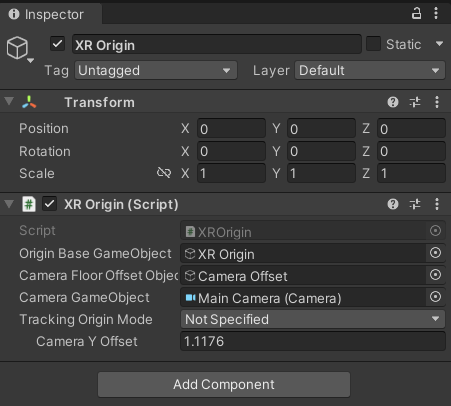Collapse the XR Origin script foldout

(x=9, y=203)
